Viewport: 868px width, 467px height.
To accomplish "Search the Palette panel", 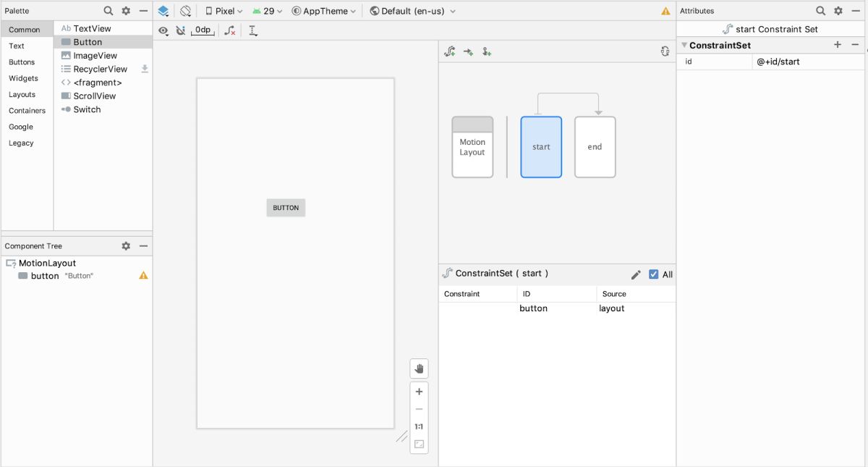I will 108,11.
